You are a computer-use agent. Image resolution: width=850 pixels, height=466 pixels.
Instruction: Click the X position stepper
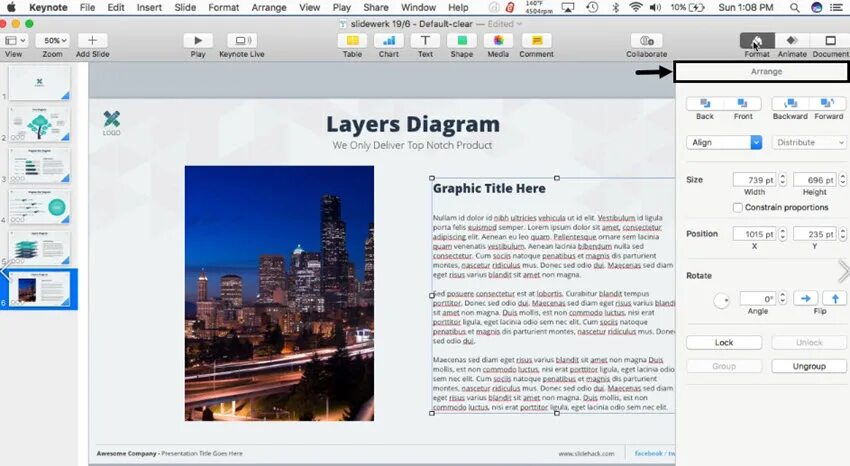(x=782, y=234)
